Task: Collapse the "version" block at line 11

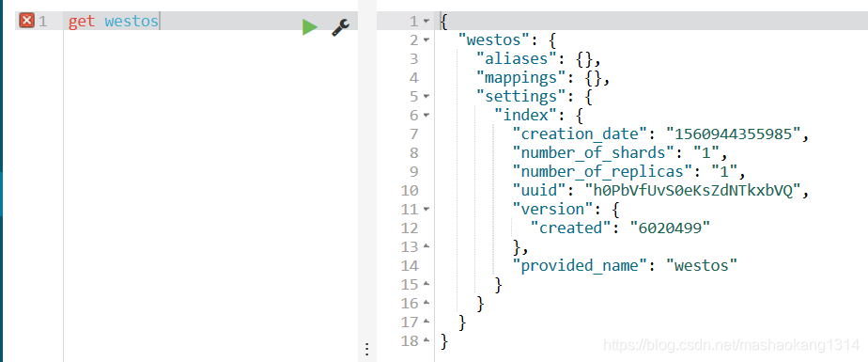Action: (426, 210)
